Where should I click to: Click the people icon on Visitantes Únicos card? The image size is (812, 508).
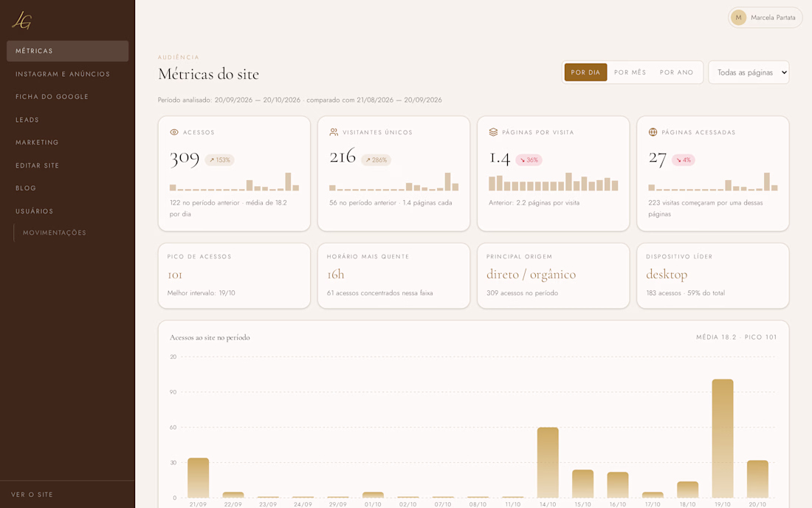334,132
